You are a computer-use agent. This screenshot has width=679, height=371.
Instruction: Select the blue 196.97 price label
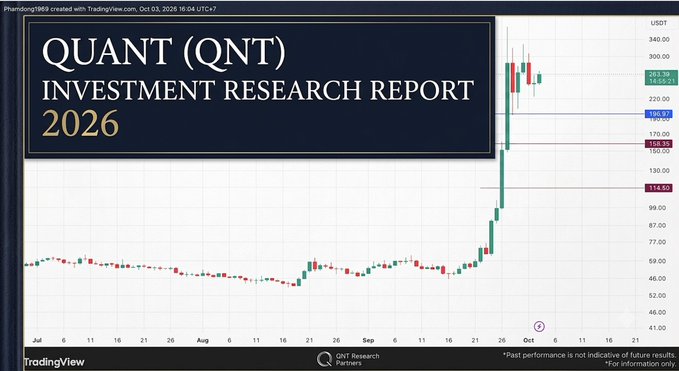(658, 114)
